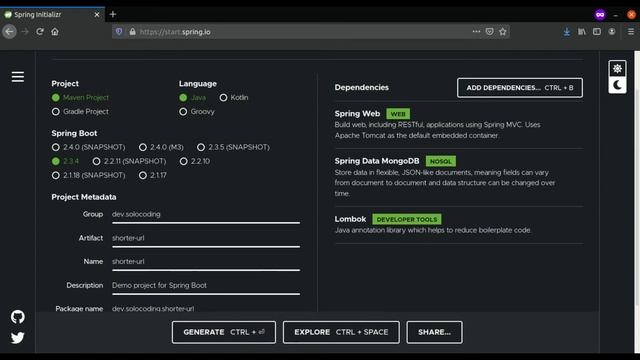Click the Dependencies heading
This screenshot has height=360, width=640.
coord(362,87)
